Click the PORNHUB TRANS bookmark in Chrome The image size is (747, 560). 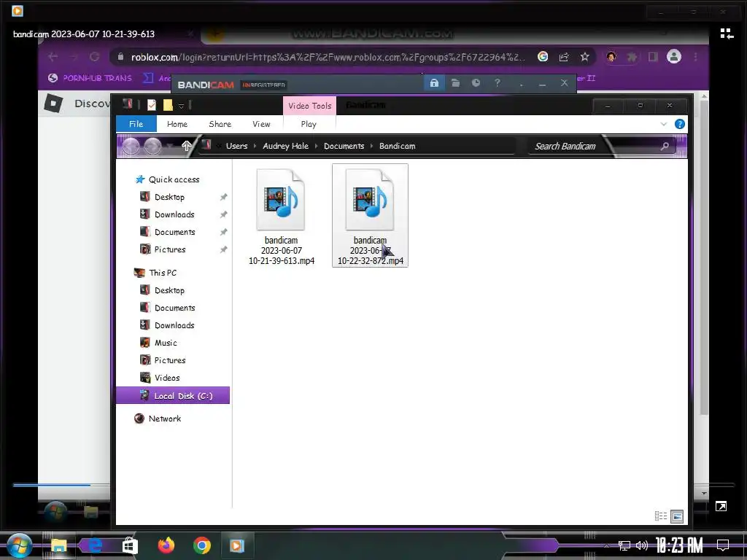[90, 78]
